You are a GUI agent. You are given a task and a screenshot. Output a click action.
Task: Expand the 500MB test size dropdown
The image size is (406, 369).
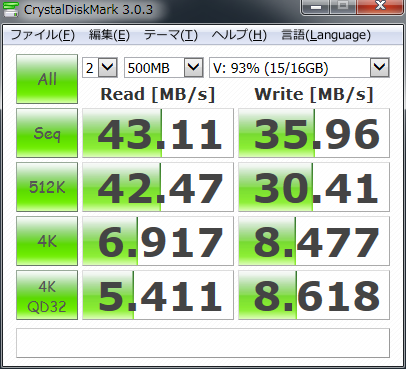click(164, 68)
